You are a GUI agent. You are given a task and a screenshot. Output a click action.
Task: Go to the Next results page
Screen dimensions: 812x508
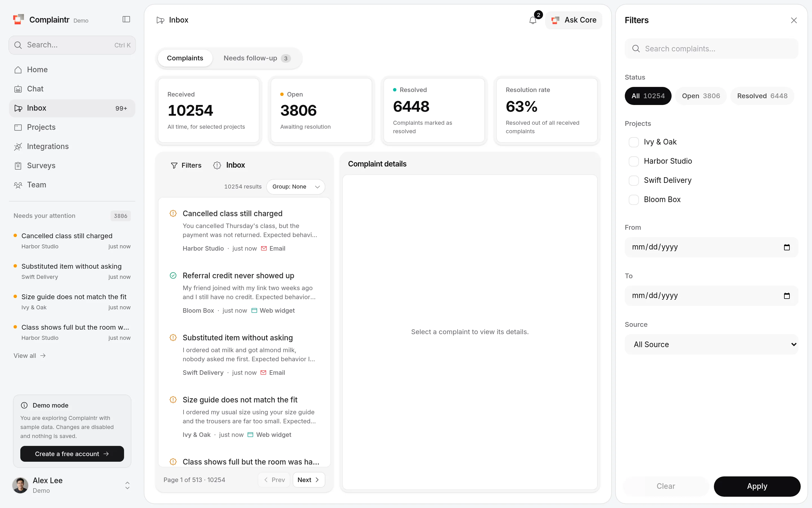(x=308, y=480)
